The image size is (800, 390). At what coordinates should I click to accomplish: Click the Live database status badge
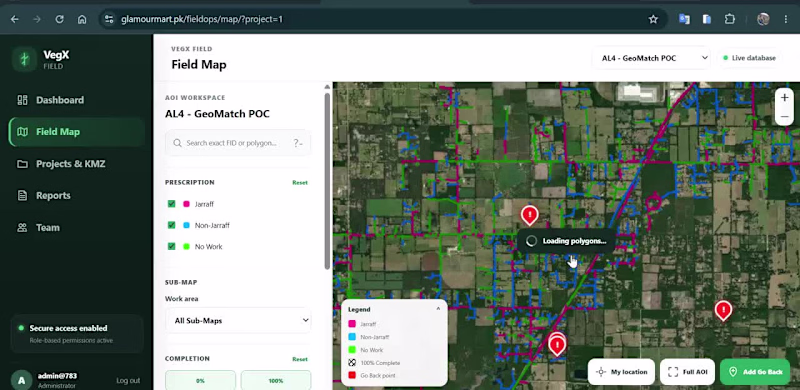pyautogui.click(x=749, y=58)
